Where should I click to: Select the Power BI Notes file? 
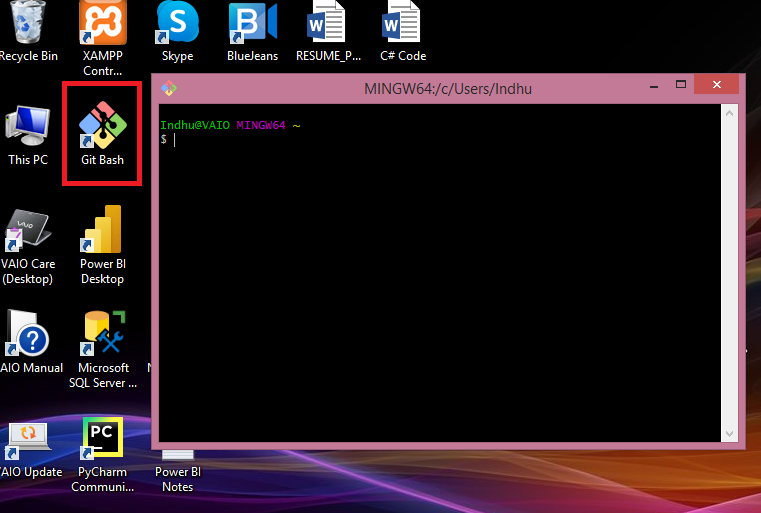coord(178,471)
